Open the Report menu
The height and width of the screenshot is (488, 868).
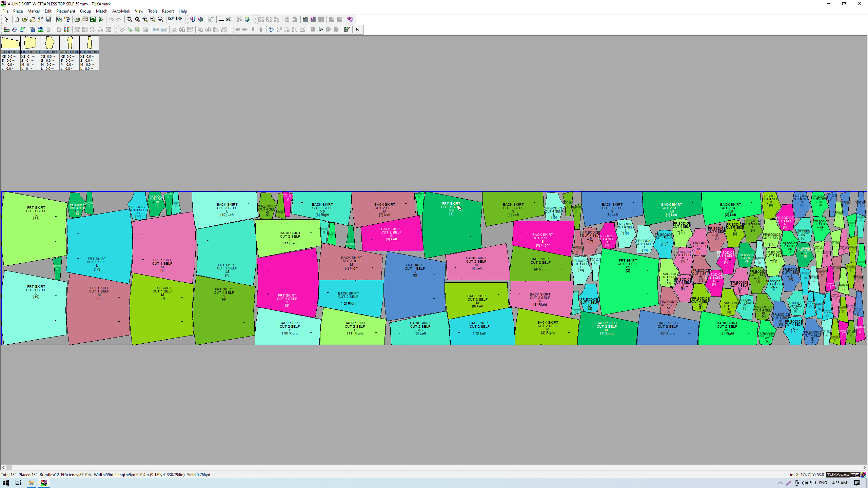[x=167, y=11]
